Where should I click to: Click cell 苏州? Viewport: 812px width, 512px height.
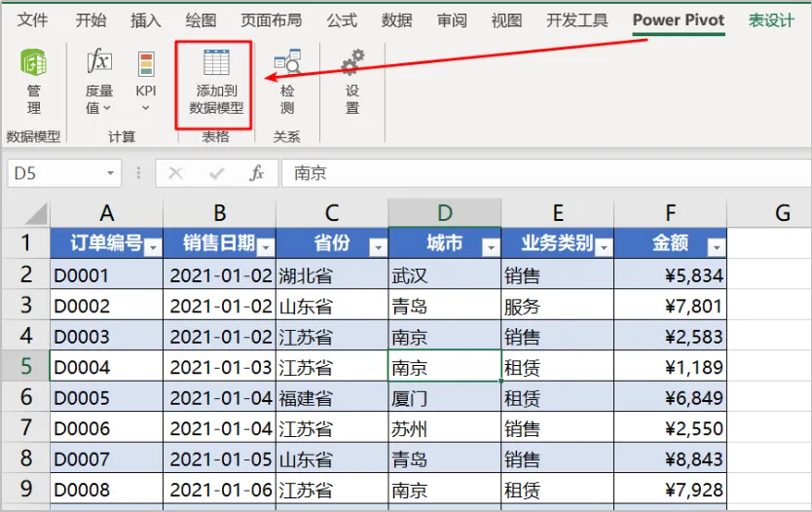coord(445,427)
